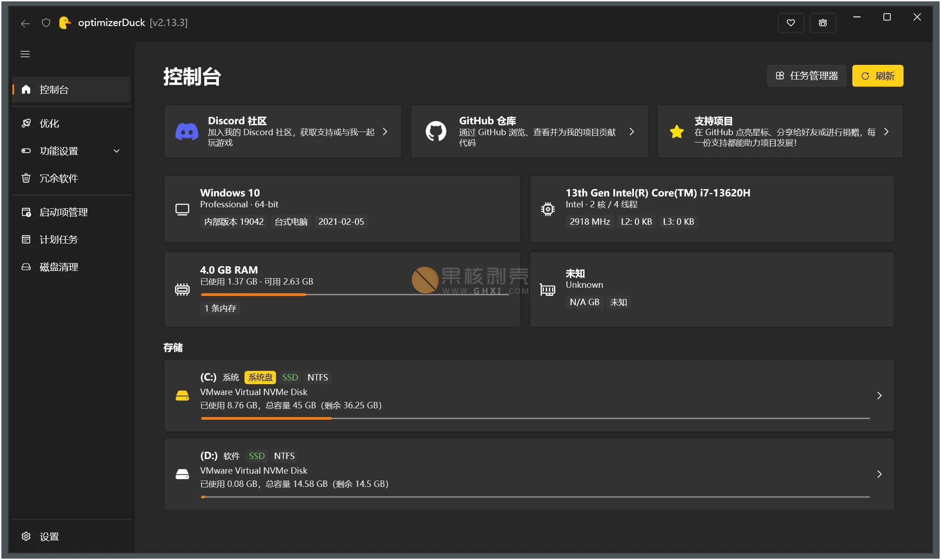Click the calendar icon beside 计划任务
The image size is (941, 560).
[26, 239]
